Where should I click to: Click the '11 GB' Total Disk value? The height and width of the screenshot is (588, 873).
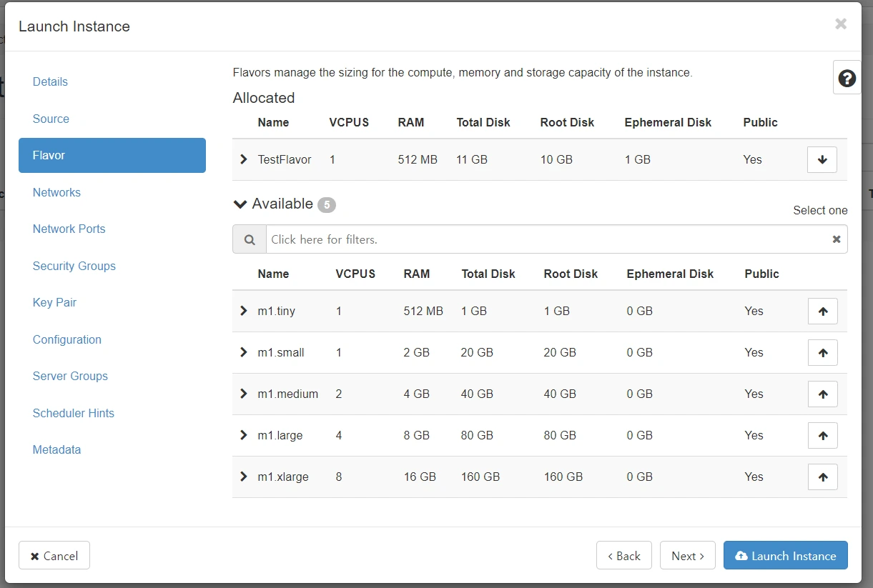[472, 159]
